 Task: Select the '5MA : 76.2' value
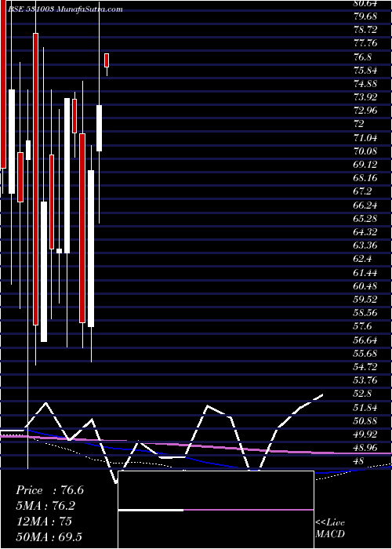pyautogui.click(x=45, y=506)
